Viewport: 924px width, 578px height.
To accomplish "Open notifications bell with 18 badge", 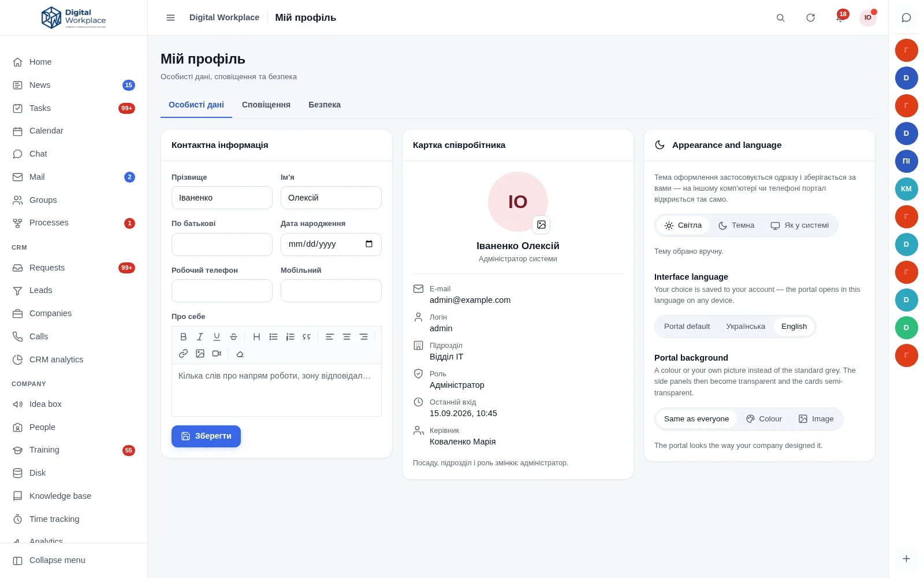I will [840, 18].
